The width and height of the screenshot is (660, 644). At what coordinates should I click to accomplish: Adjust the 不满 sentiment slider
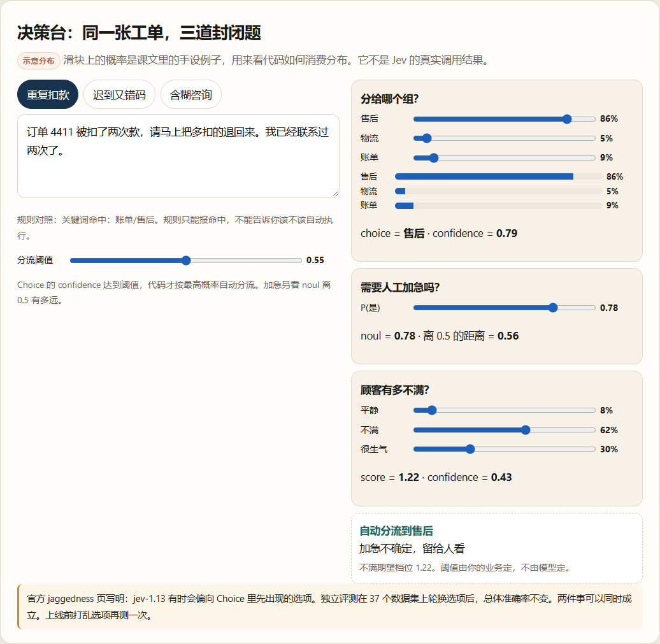(505, 430)
